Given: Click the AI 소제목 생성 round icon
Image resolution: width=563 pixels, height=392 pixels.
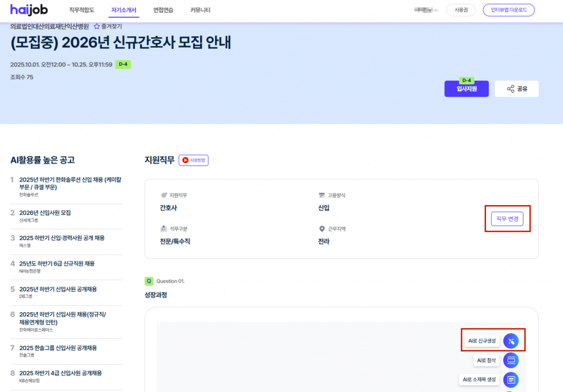Looking at the screenshot, I should coord(511,379).
